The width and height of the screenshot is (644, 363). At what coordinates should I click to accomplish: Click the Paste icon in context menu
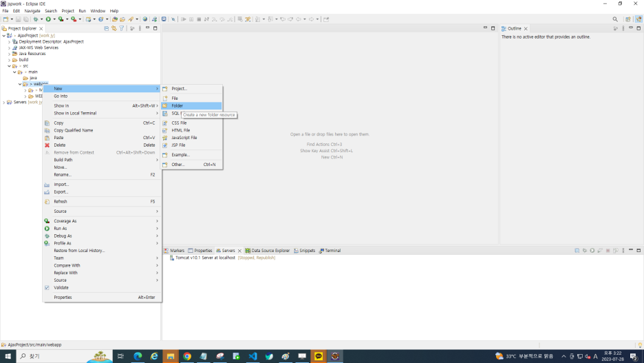47,138
